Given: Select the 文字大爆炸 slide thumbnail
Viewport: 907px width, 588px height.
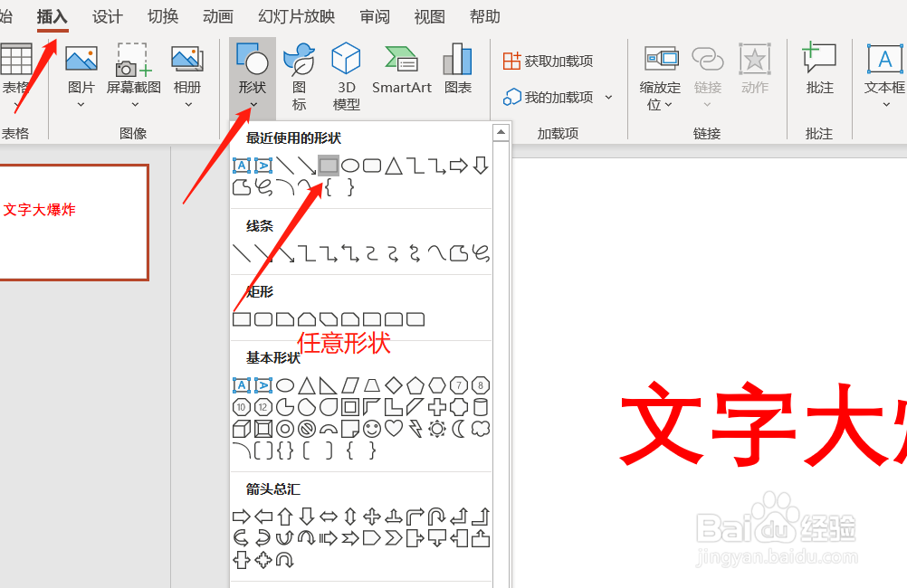Looking at the screenshot, I should [x=74, y=223].
